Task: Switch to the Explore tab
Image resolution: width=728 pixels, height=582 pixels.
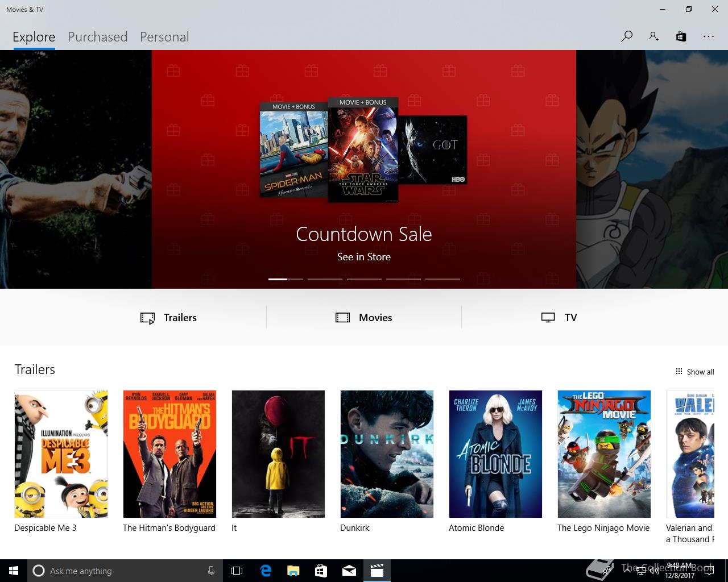Action: [34, 37]
